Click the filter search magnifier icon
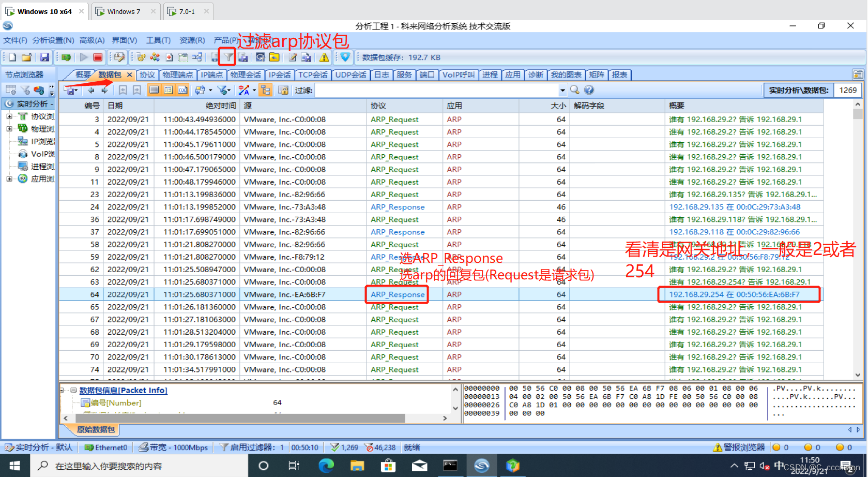 click(x=574, y=90)
